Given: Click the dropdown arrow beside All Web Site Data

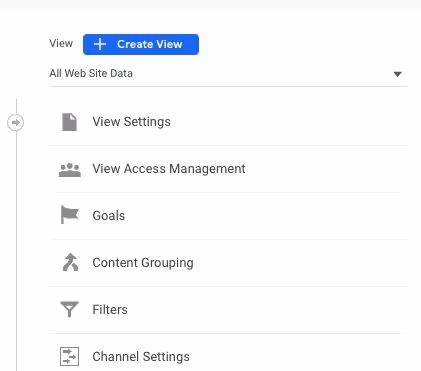Looking at the screenshot, I should click(397, 74).
